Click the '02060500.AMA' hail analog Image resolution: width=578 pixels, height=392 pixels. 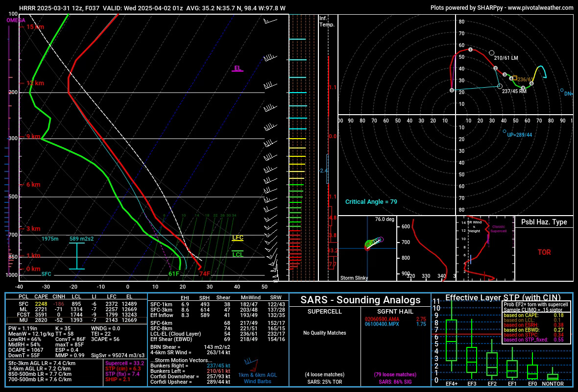[x=382, y=319]
